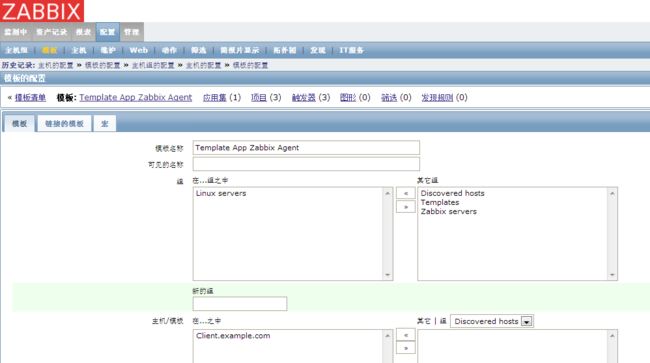Click scroll-down arrow of Zabbix servers list
This screenshot has width=650, height=363.
pyautogui.click(x=612, y=275)
